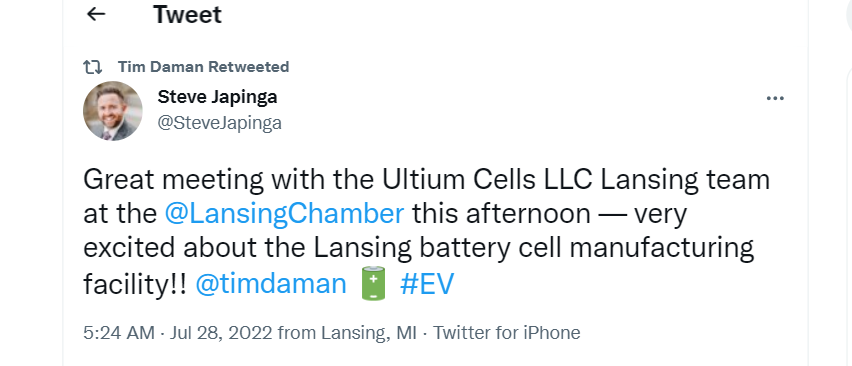Open the @timdaman mention
852x366 pixels.
click(x=271, y=283)
